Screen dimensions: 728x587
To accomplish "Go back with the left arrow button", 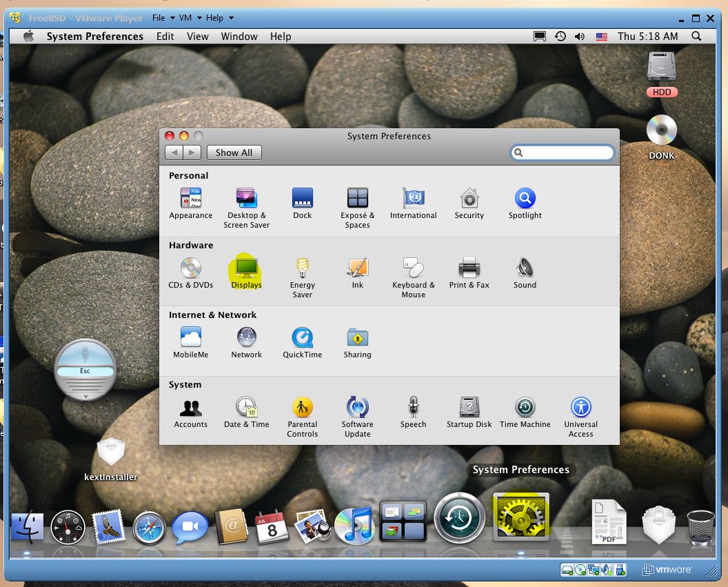I will [x=174, y=152].
